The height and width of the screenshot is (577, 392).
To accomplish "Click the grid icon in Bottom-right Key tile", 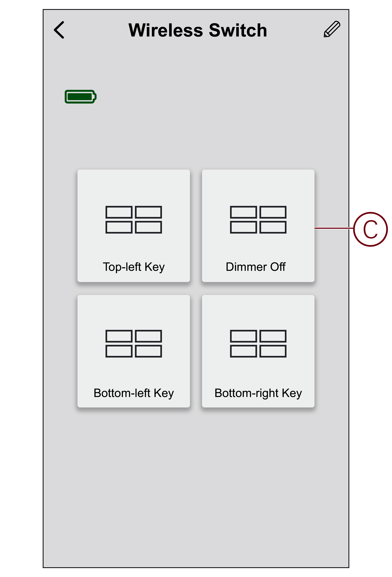I will [258, 344].
